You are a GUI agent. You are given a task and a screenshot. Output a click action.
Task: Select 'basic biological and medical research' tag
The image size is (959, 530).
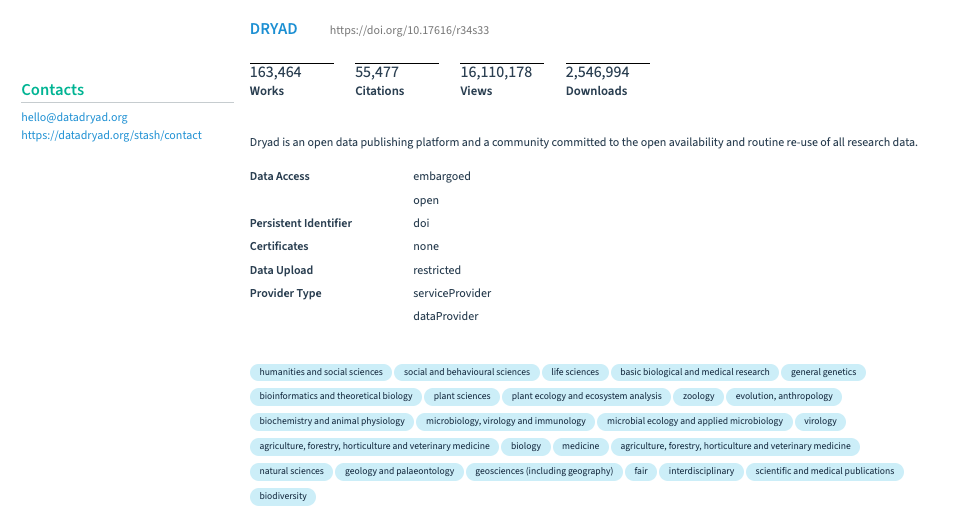coord(695,372)
